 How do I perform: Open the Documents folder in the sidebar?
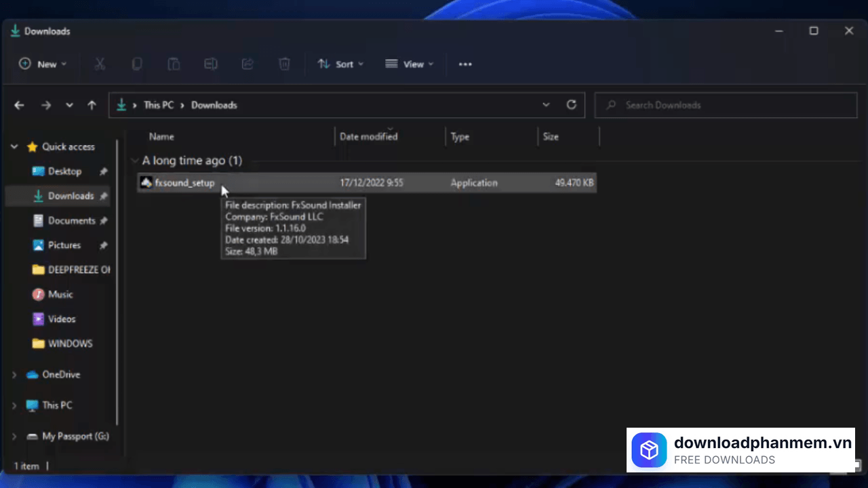[72, 220]
